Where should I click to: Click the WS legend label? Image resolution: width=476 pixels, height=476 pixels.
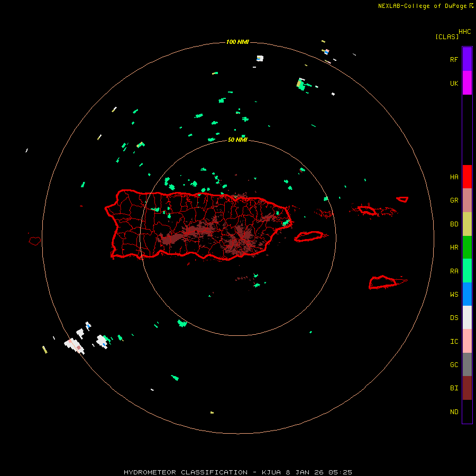point(454,295)
